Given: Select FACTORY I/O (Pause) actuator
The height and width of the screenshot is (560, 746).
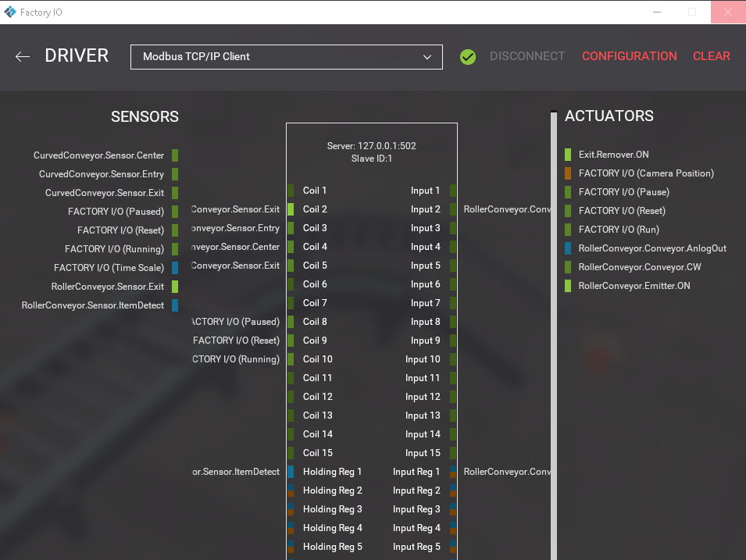Looking at the screenshot, I should [x=623, y=191].
